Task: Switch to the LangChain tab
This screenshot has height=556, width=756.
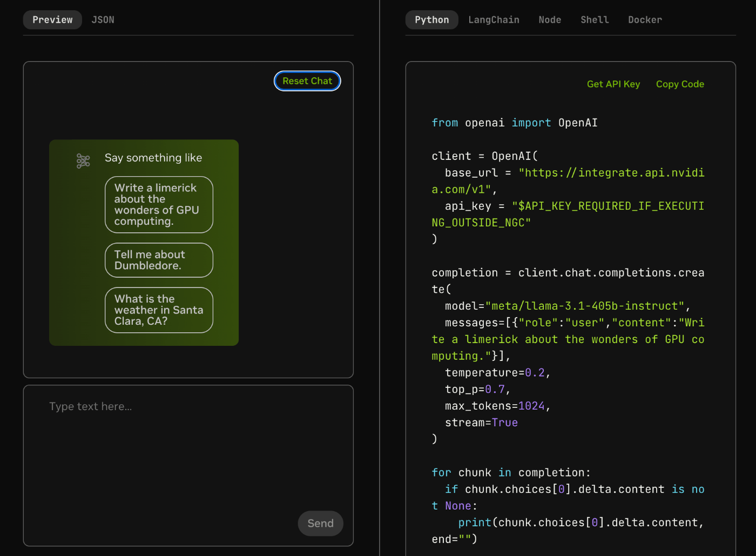Action: click(x=494, y=20)
